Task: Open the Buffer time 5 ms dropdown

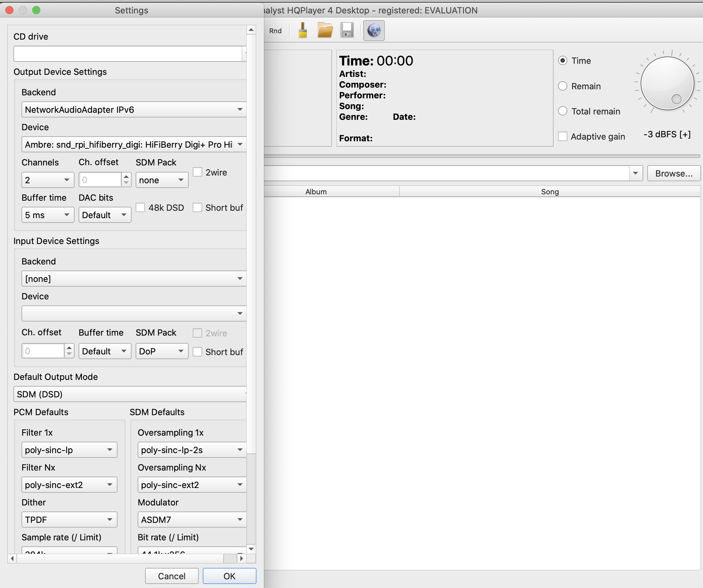Action: tap(48, 215)
